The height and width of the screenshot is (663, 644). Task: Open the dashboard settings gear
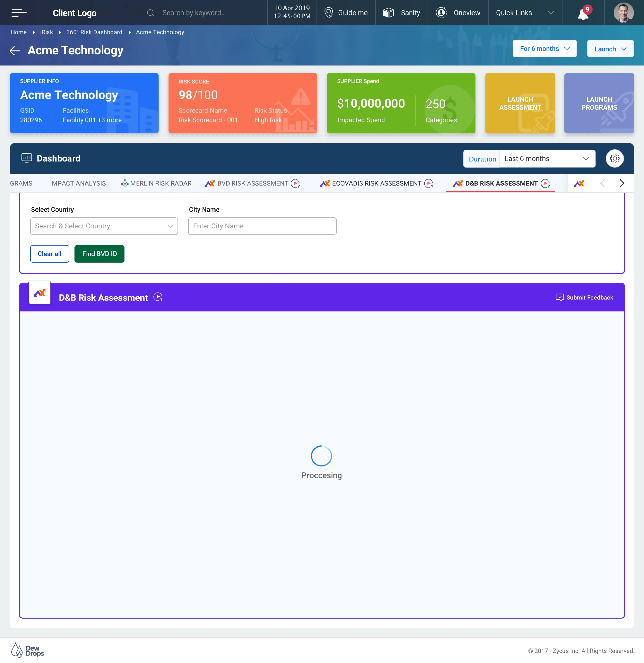[x=614, y=158]
